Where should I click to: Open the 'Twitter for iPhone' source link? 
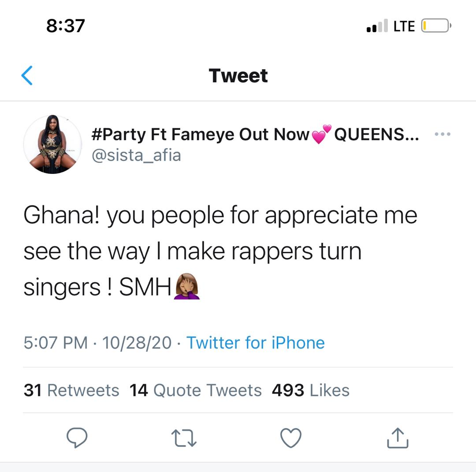coord(256,343)
